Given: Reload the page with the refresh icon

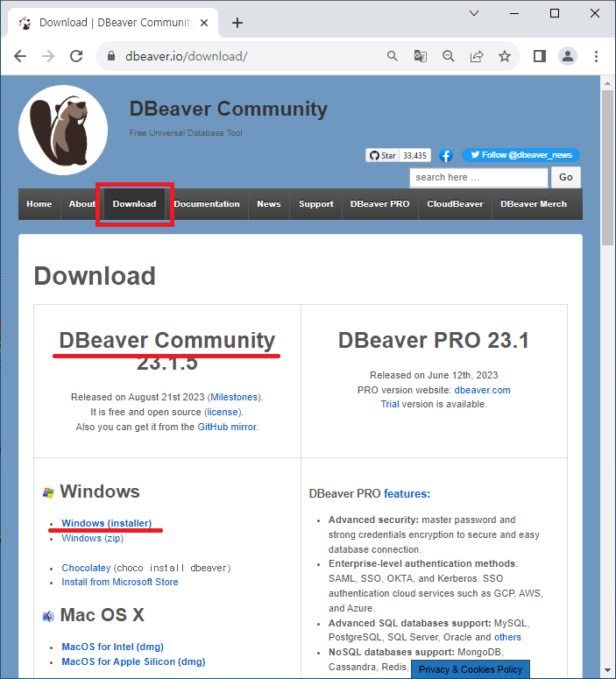Looking at the screenshot, I should click(x=76, y=56).
